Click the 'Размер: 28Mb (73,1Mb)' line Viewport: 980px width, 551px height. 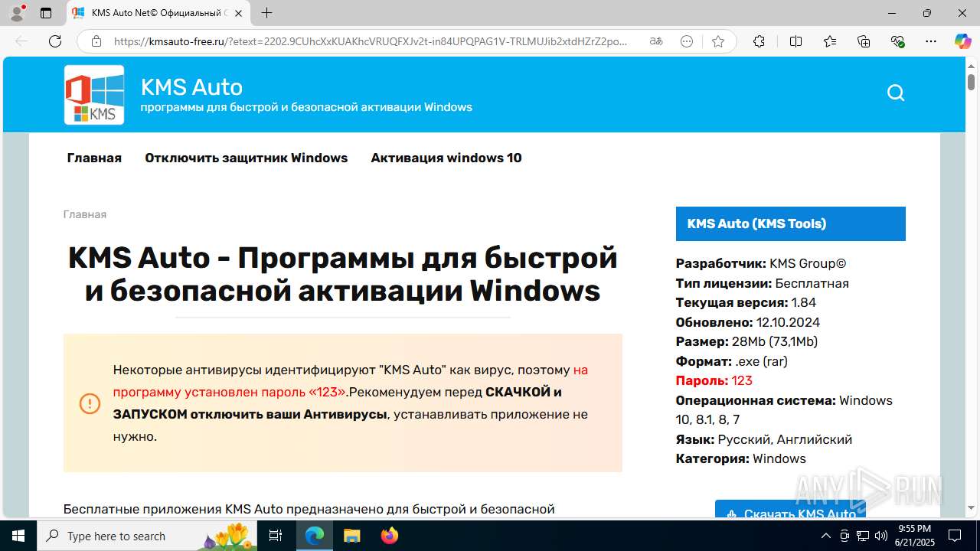(746, 341)
